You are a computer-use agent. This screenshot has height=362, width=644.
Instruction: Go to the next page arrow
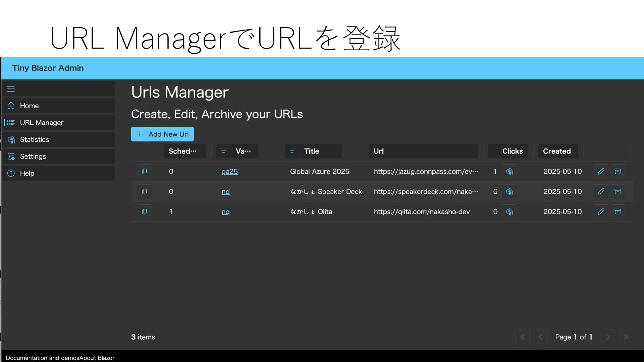click(607, 337)
